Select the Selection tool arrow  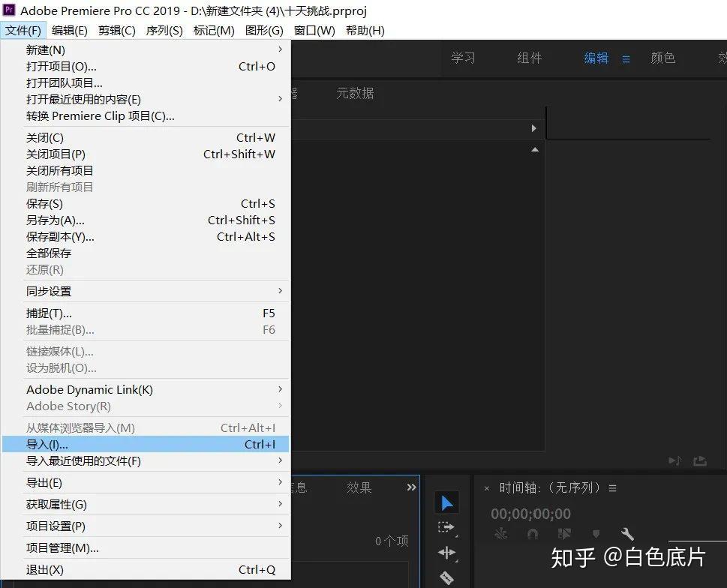[x=447, y=502]
